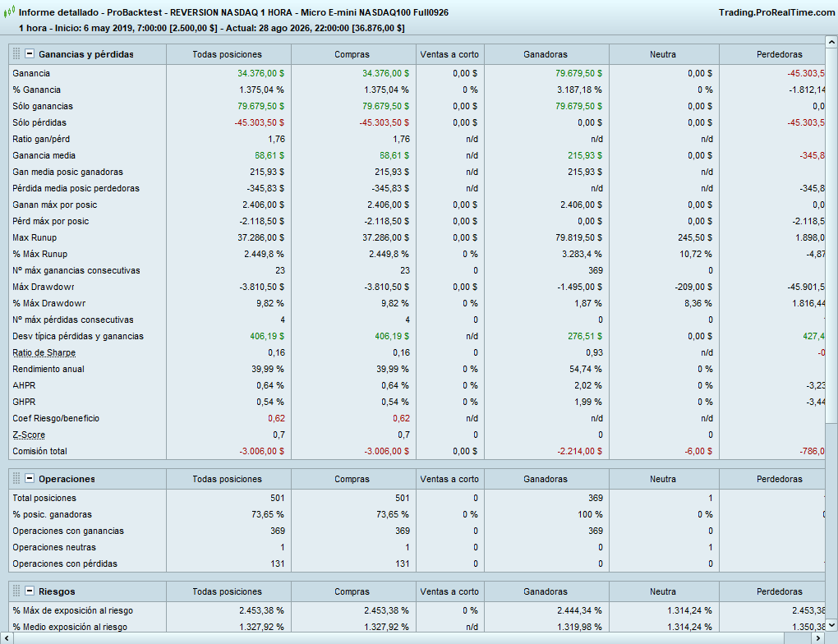Click the Compras header in Riesgos table
Image resolution: width=838 pixels, height=644 pixels.
coord(352,591)
